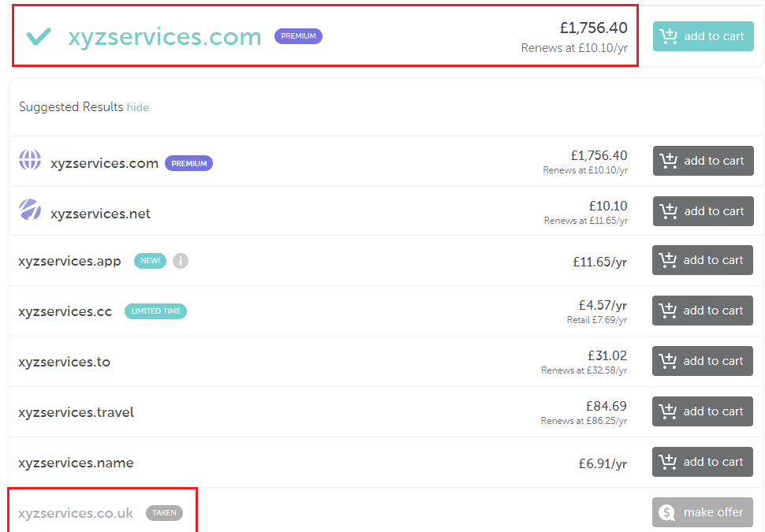Image resolution: width=765 pixels, height=532 pixels.
Task: Click the striped globe icon beside xyzservices.net
Action: click(30, 210)
